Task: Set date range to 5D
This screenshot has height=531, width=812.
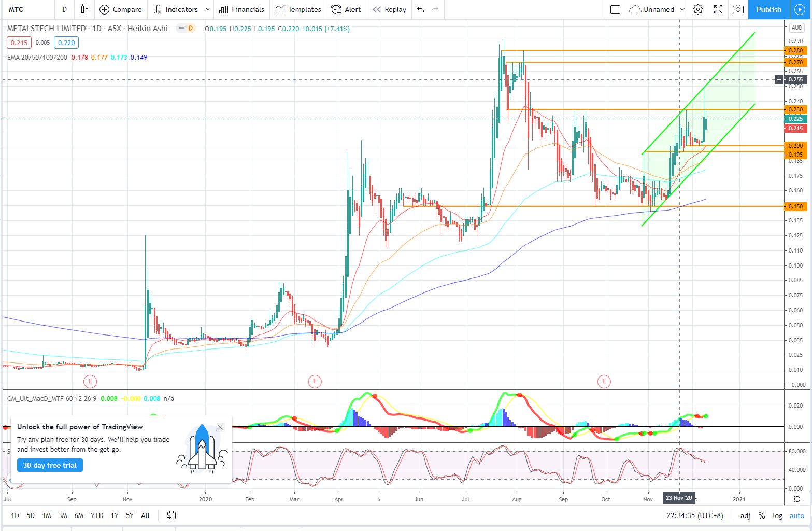Action: pos(31,515)
